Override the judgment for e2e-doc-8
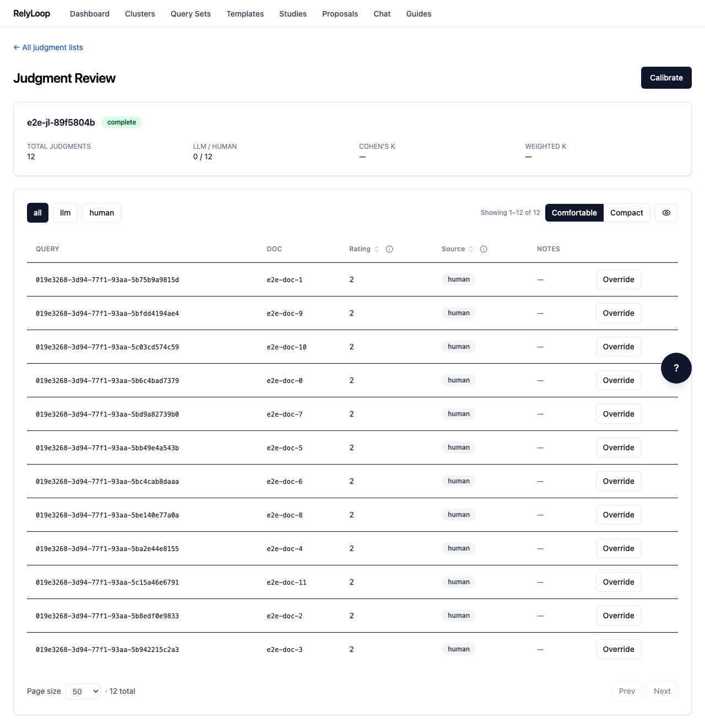 click(x=619, y=515)
